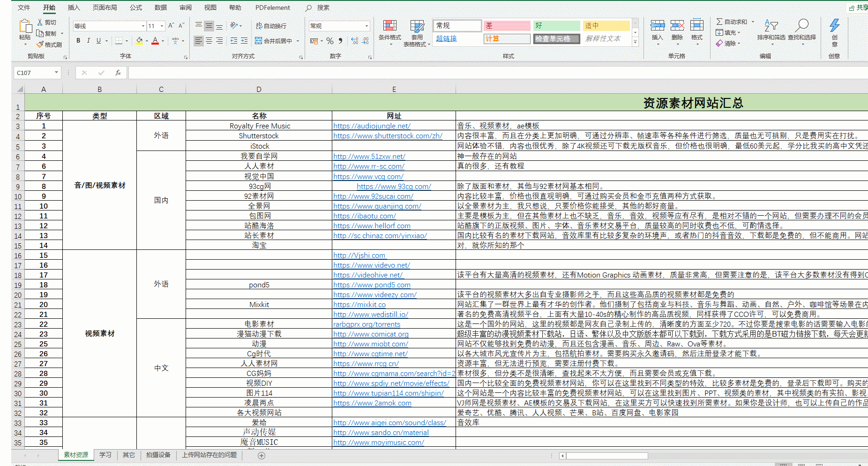The image size is (868, 466).
Task: Open the Insert (插入) ribbon tab
Action: [74, 8]
